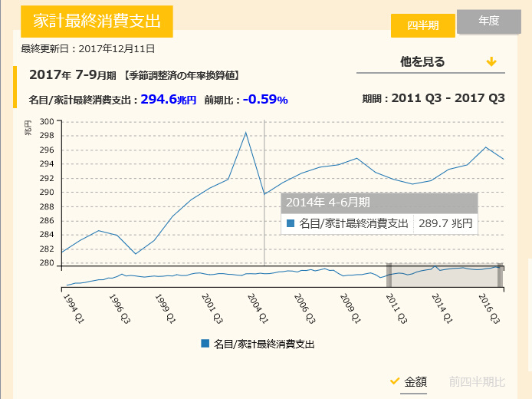Select the 前四半期比 view option
This screenshot has height=399, width=532.
477,381
